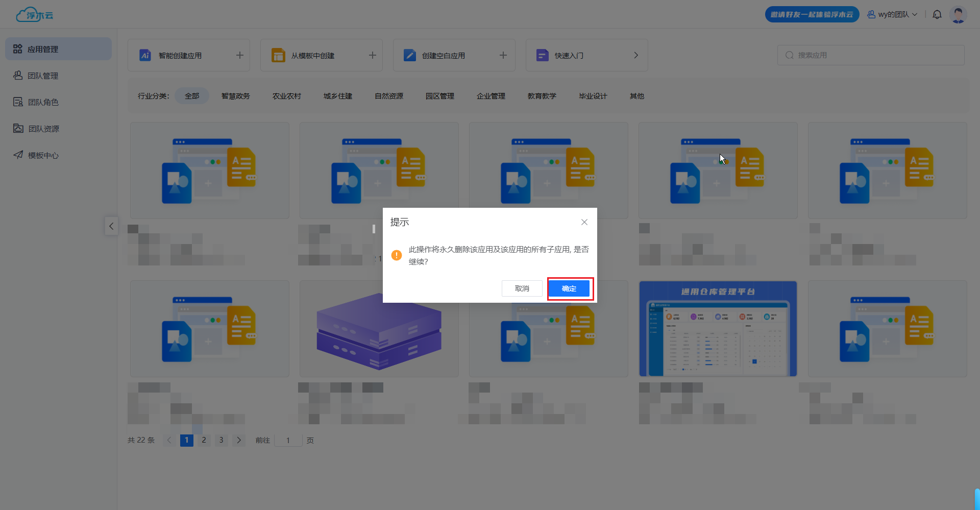Confirm deletion with 确定 button

(569, 288)
